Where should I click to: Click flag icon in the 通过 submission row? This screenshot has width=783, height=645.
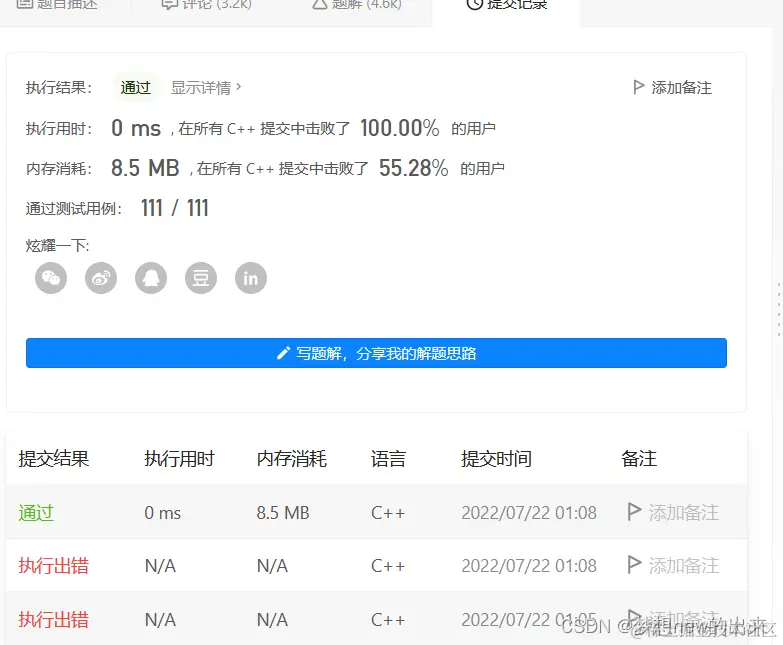634,512
